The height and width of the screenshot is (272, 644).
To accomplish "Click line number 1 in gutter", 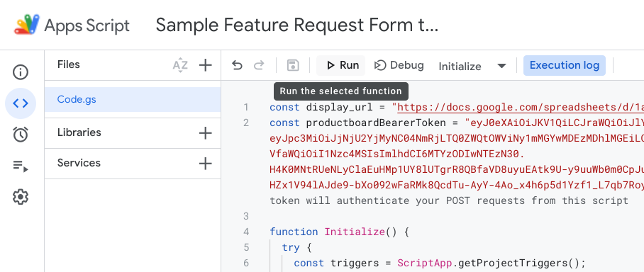I will point(246,108).
